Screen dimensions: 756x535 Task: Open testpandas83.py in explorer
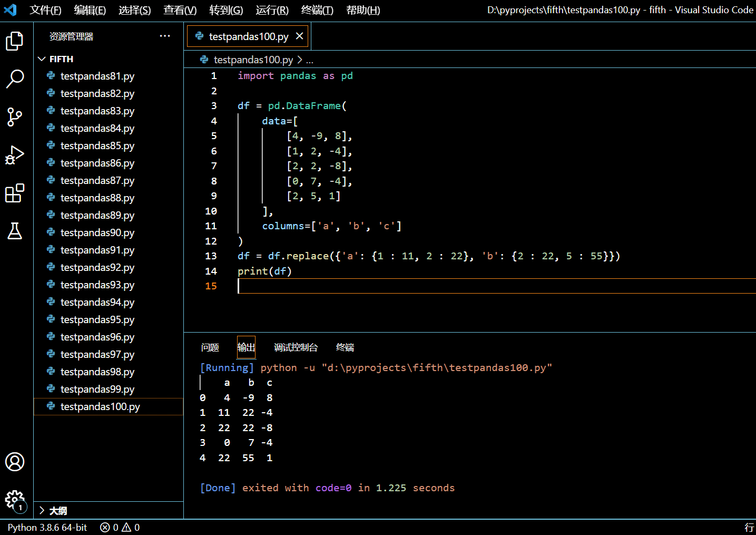pos(109,111)
